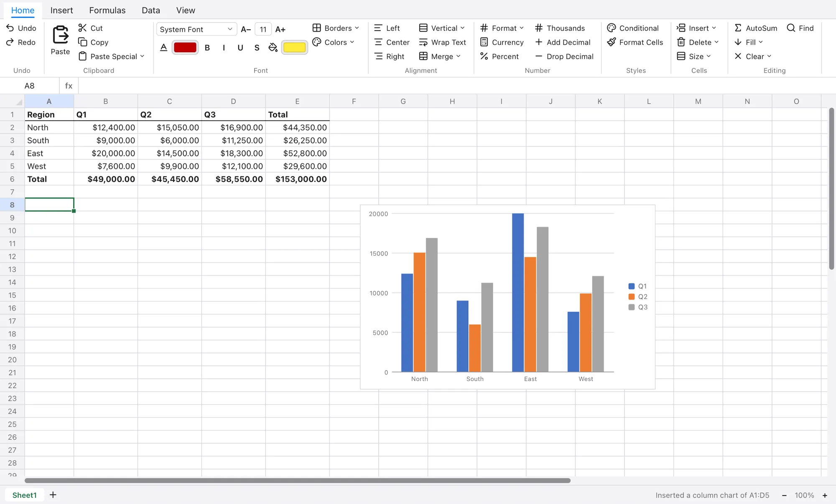
Task: Open Conditional formatting
Action: 633,28
